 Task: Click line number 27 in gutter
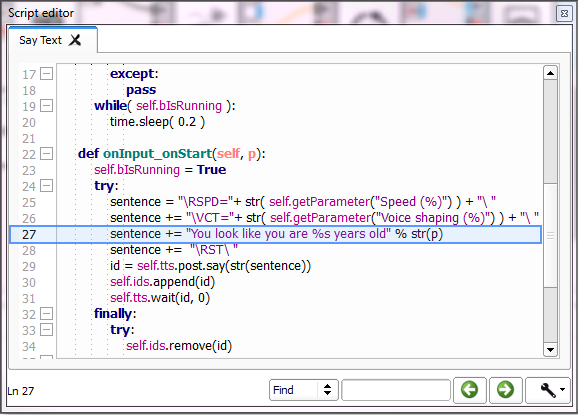(x=29, y=235)
